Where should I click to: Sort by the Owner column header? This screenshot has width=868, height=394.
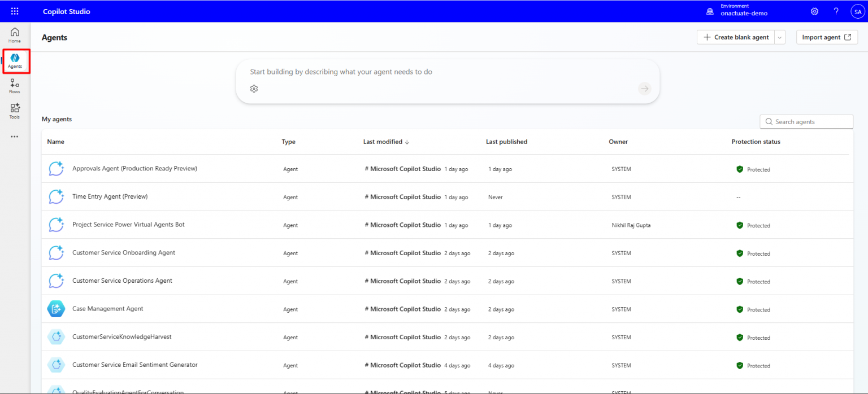(618, 142)
